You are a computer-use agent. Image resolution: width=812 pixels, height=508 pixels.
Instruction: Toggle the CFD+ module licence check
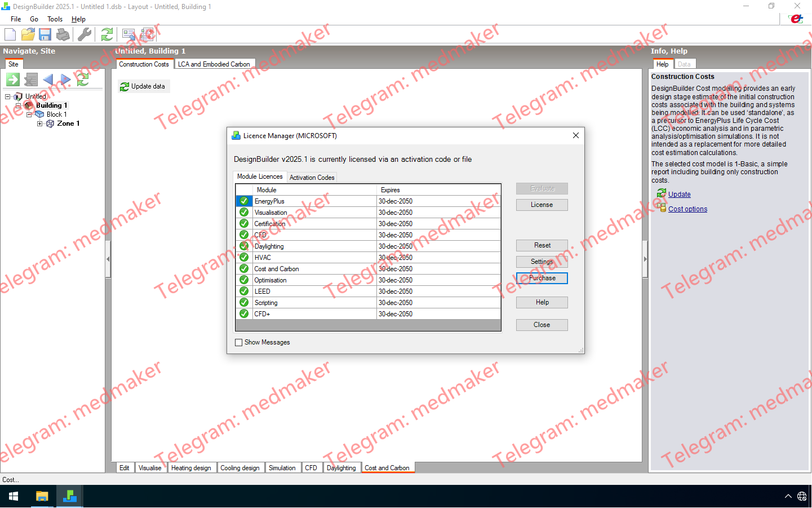(x=243, y=313)
